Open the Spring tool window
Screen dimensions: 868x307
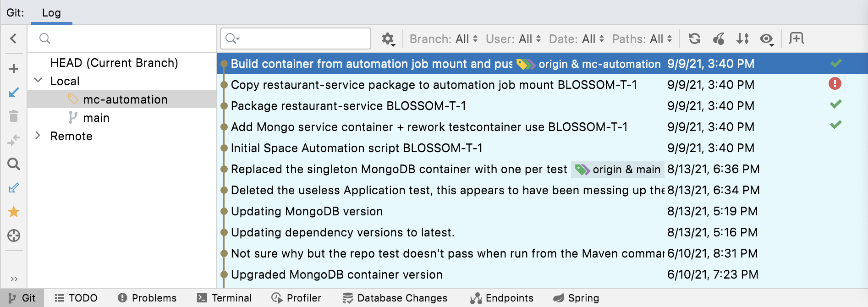tap(576, 298)
